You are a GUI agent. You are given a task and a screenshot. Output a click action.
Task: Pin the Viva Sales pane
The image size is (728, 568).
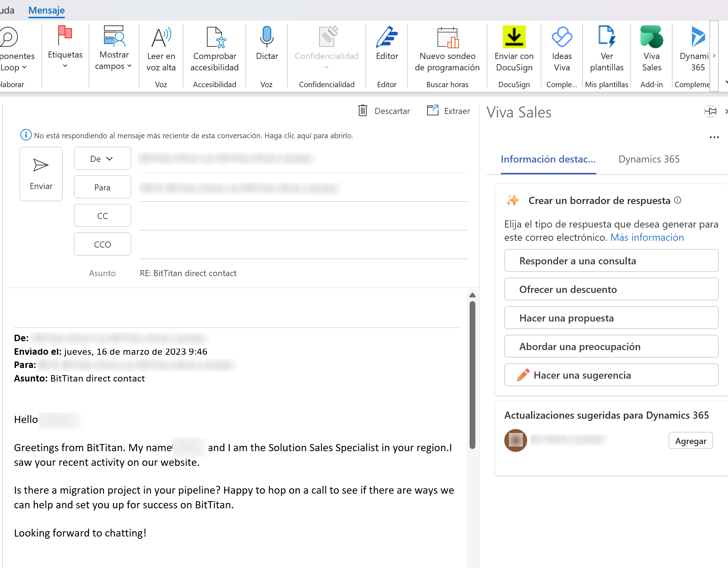(x=710, y=111)
